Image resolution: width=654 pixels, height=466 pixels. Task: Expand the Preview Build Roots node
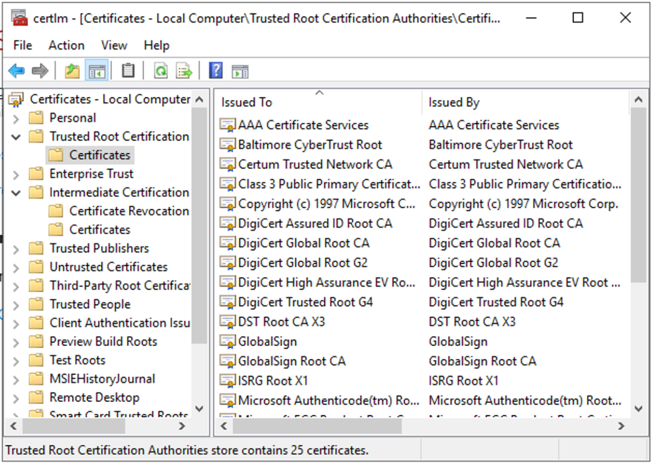(16, 342)
